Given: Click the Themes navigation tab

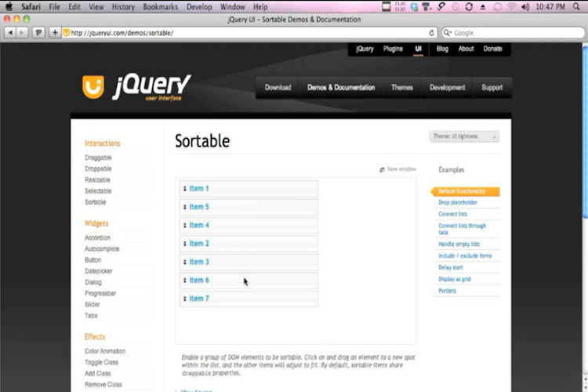Looking at the screenshot, I should pos(402,87).
